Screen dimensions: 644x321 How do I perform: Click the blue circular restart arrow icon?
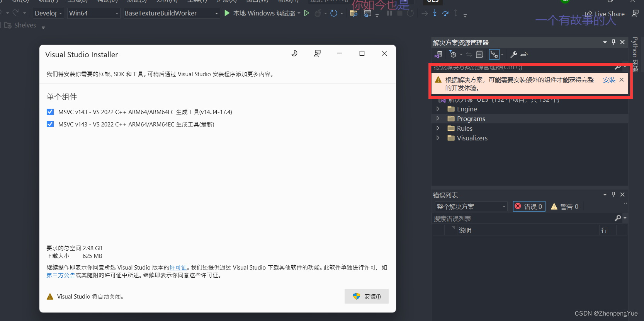(334, 13)
